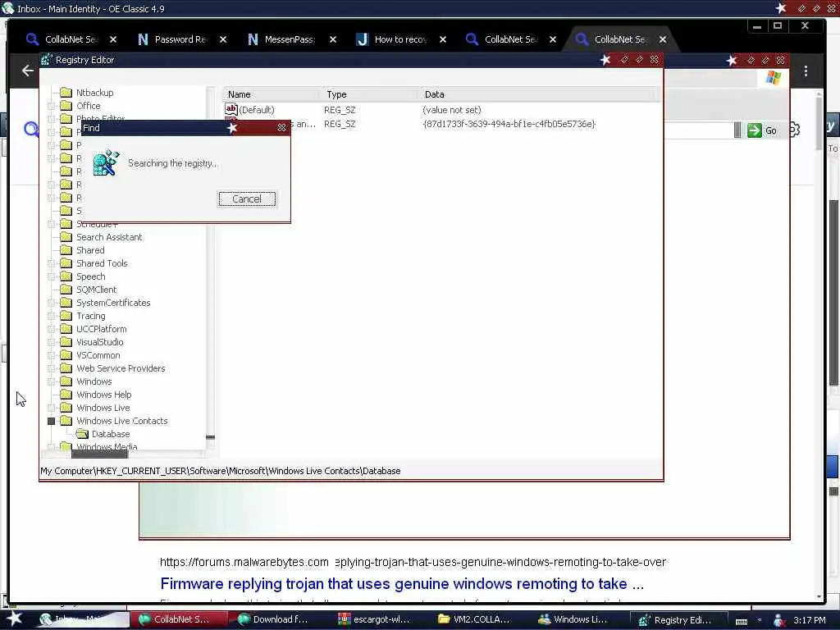The image size is (840, 630).
Task: Open the browser three-dot menu
Action: [806, 71]
